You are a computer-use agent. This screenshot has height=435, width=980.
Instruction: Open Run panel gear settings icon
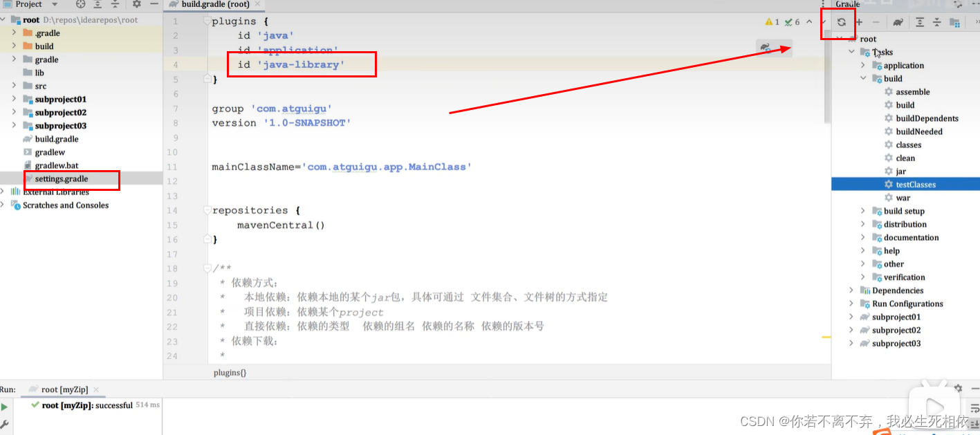(x=958, y=389)
